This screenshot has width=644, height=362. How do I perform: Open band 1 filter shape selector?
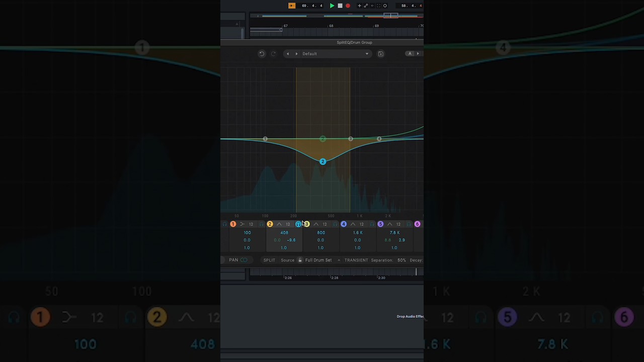coord(242,224)
